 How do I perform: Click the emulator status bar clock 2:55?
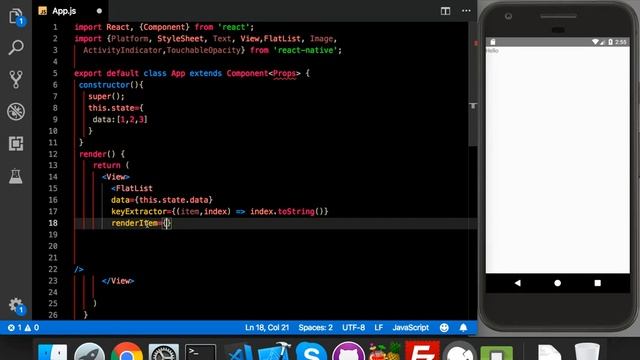coord(620,42)
